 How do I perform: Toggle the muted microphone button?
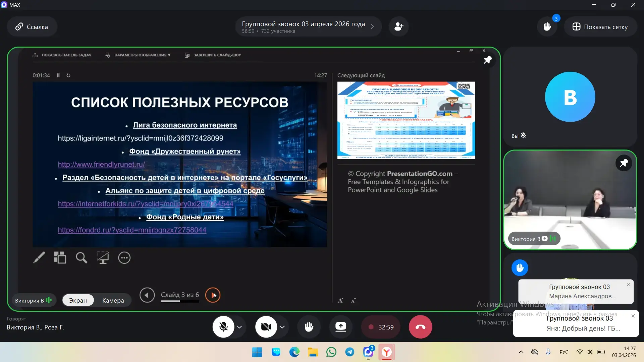[x=223, y=327]
